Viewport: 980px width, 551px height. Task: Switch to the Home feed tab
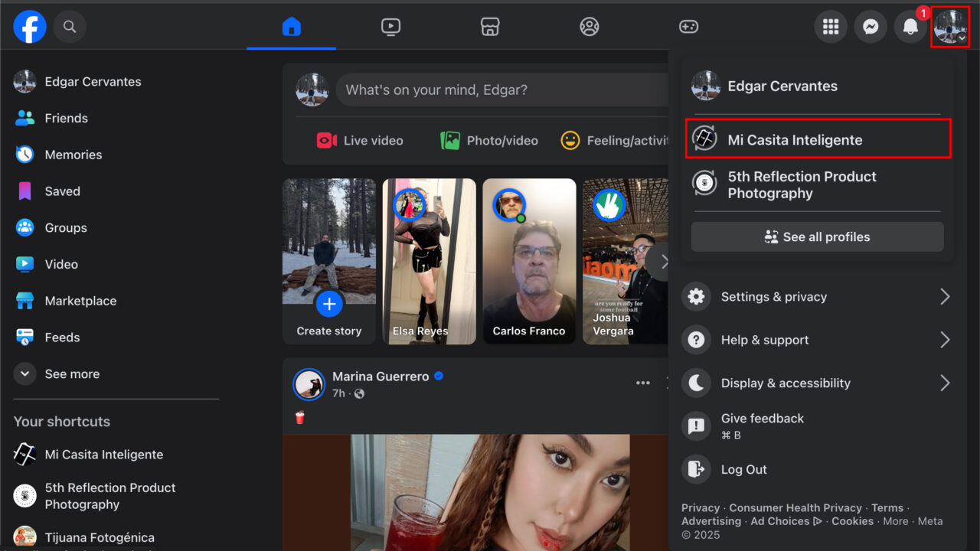(291, 26)
